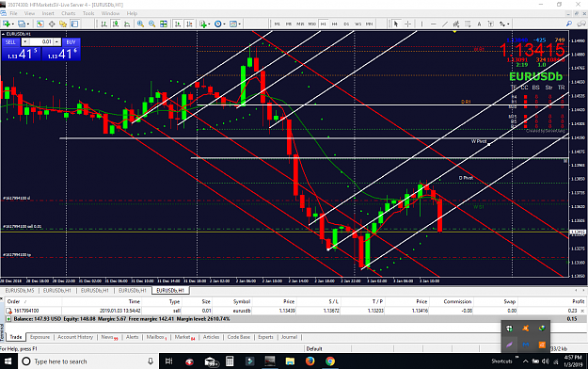Open the Tools menu
The height and width of the screenshot is (369, 588).
88,13
